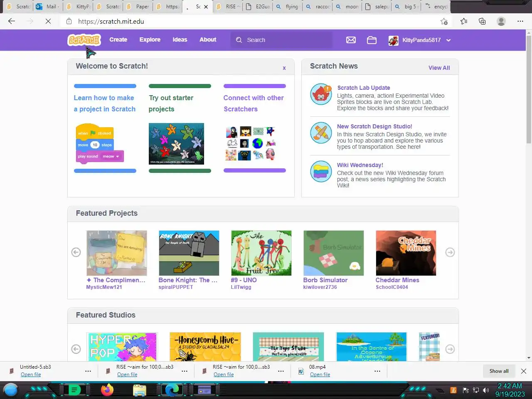Click the Scratchers avatars grid image

point(250,144)
